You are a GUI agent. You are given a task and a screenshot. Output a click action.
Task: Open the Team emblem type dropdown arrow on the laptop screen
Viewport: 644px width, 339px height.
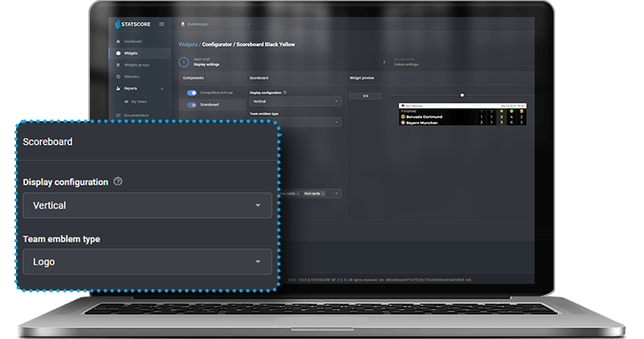tap(336, 122)
